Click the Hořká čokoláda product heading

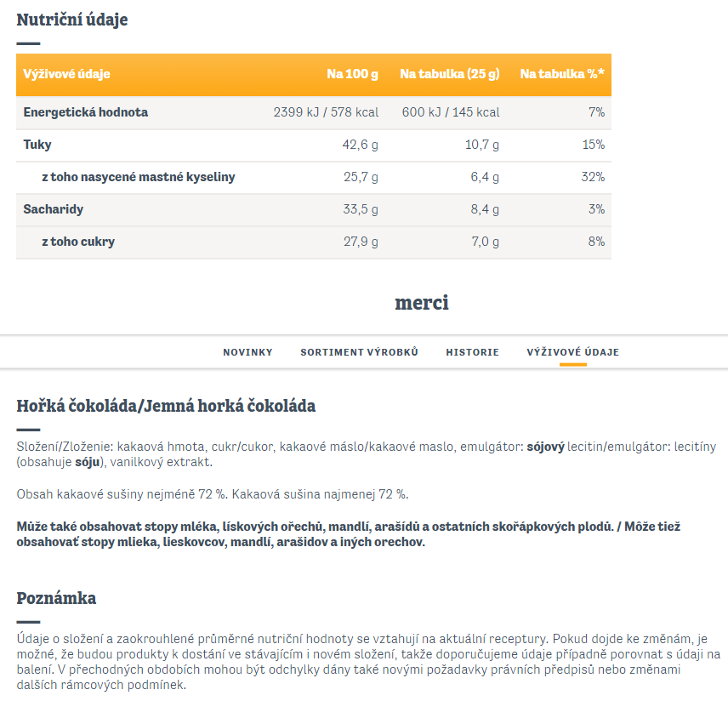(x=166, y=406)
